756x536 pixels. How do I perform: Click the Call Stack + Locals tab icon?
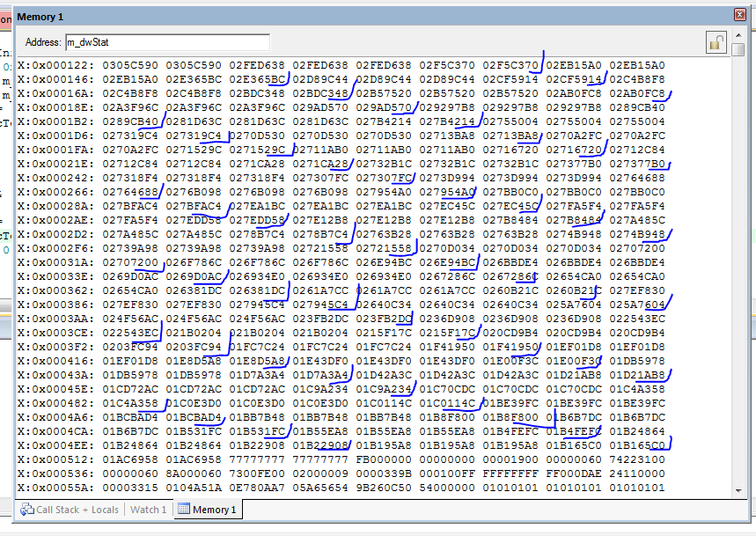click(26, 510)
